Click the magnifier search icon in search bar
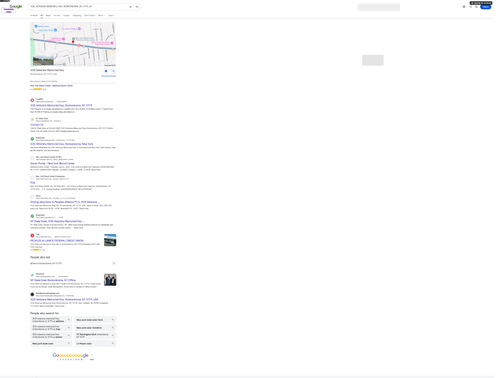500x378 pixels. pyautogui.click(x=137, y=7)
